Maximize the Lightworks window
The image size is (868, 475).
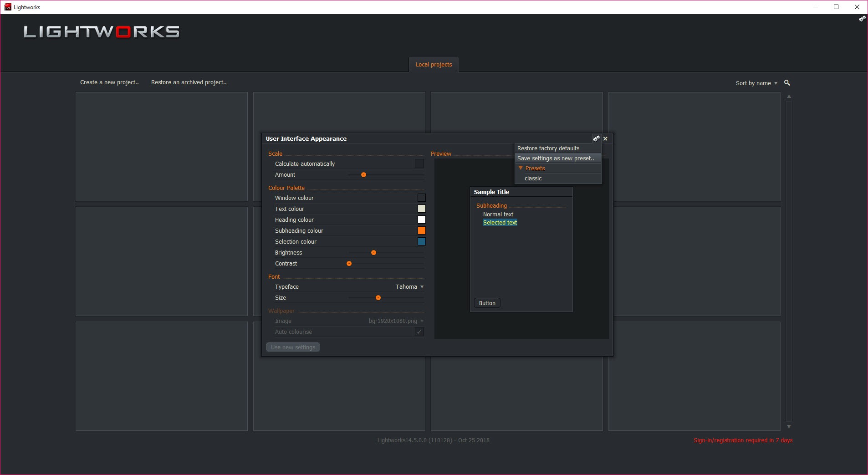(836, 7)
